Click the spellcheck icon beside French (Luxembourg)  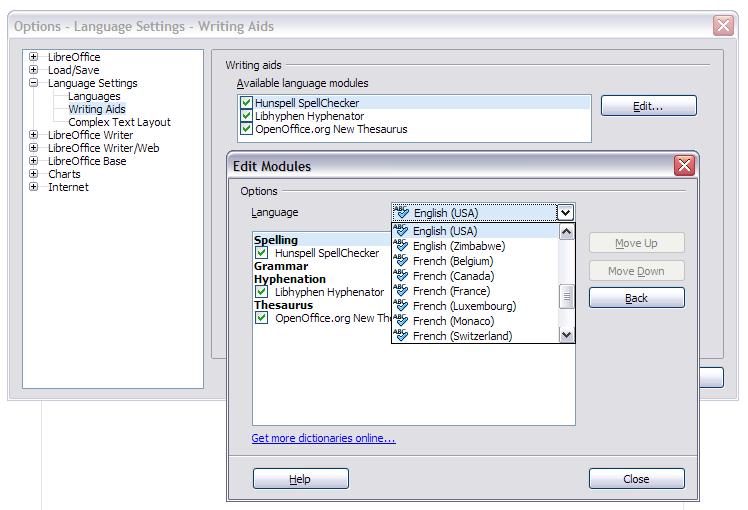402,306
